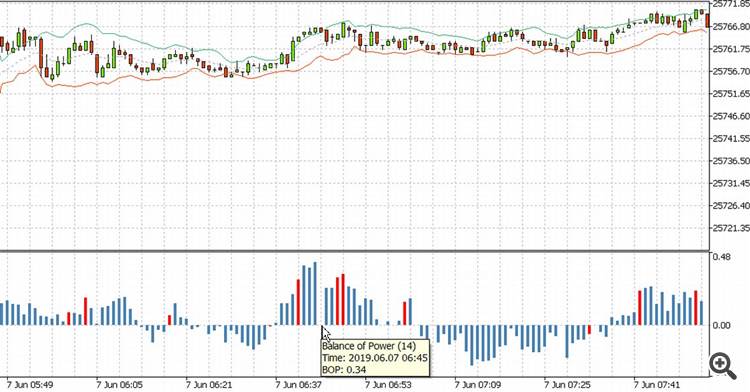Click the 25721.35 price label

pos(731,229)
